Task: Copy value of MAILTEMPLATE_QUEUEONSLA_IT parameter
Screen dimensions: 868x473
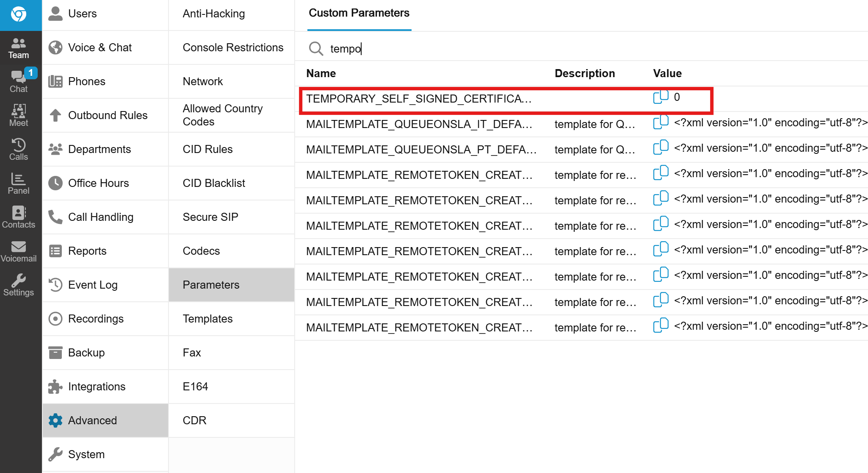Action: [x=660, y=123]
